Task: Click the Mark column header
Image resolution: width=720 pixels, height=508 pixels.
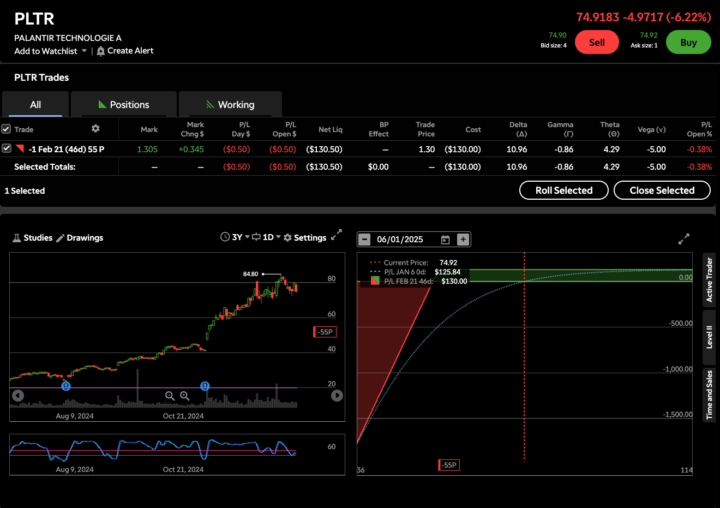Action: (149, 130)
